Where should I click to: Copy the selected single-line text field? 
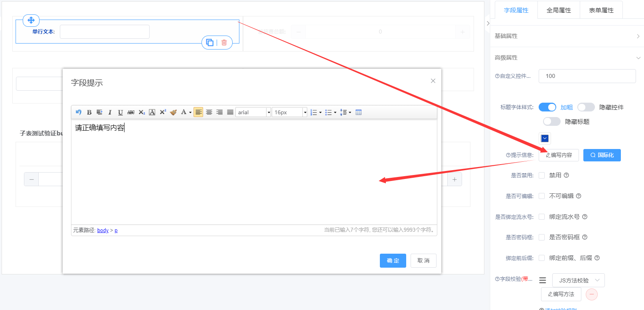tap(210, 42)
